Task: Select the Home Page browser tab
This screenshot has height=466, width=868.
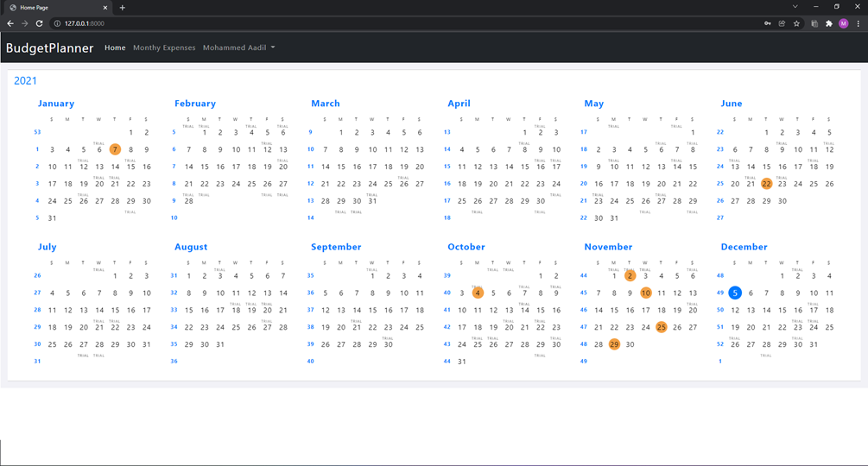Action: point(57,8)
